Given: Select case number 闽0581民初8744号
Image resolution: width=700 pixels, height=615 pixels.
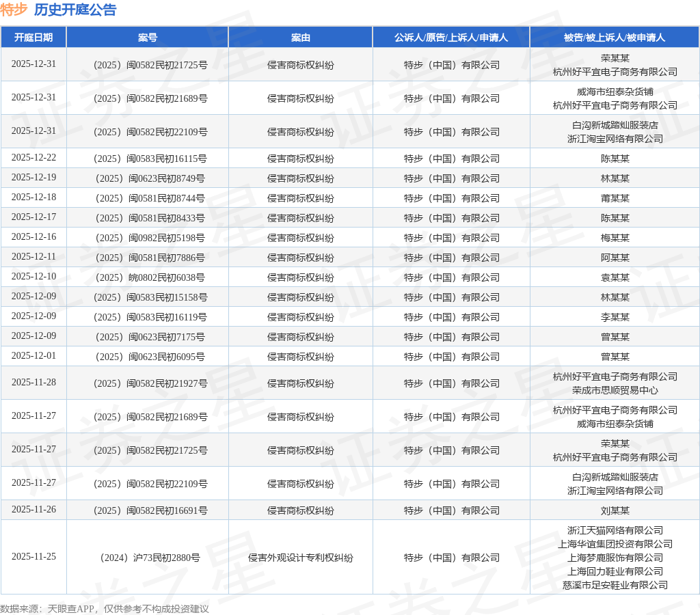Looking at the screenshot, I should [x=150, y=197].
